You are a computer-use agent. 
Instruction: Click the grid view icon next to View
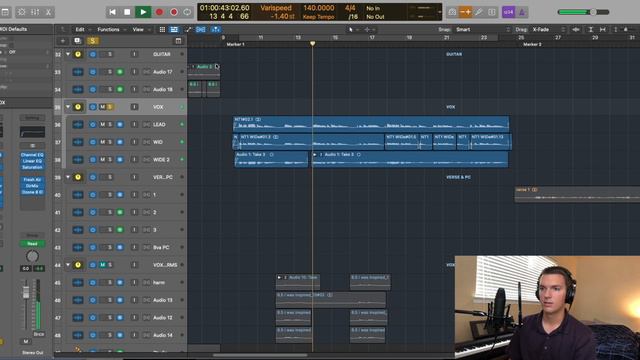point(162,29)
